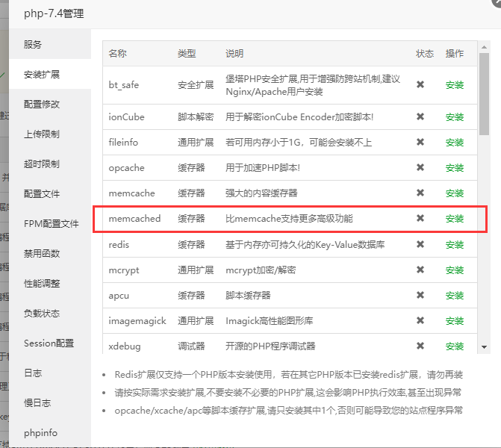Click the ionCube status cross icon
The width and height of the screenshot is (501, 448).
(x=420, y=116)
